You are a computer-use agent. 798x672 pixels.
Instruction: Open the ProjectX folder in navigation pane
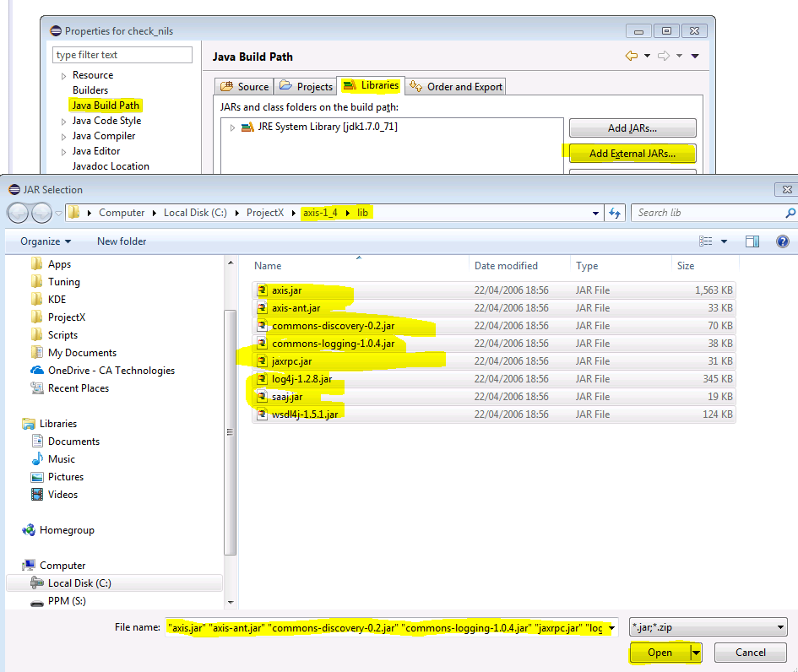pos(67,317)
